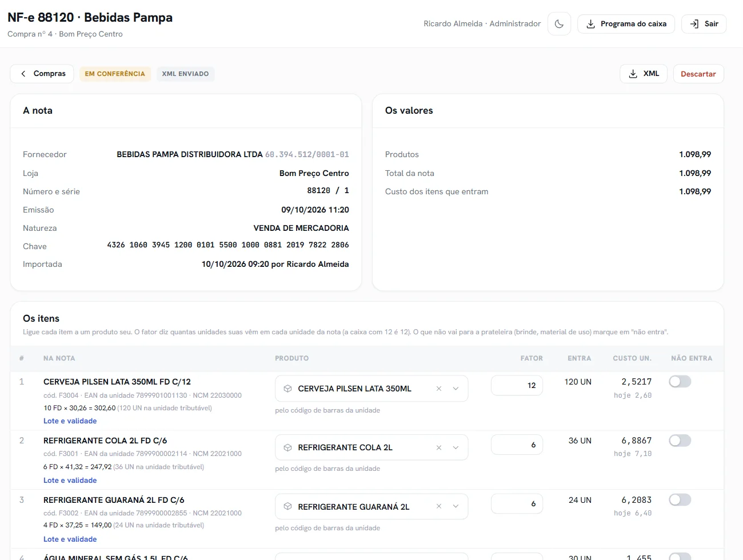Click the XML ENVIADO badge
The width and height of the screenshot is (743, 560).
(185, 74)
